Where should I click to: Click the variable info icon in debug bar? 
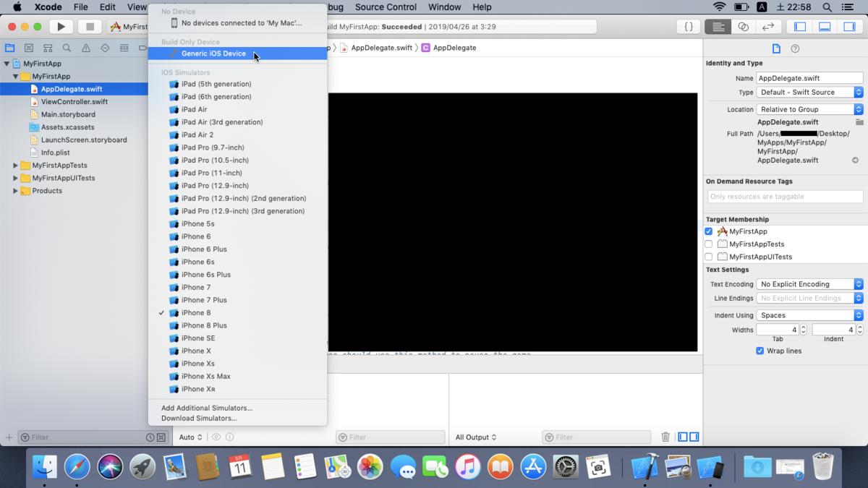230,437
